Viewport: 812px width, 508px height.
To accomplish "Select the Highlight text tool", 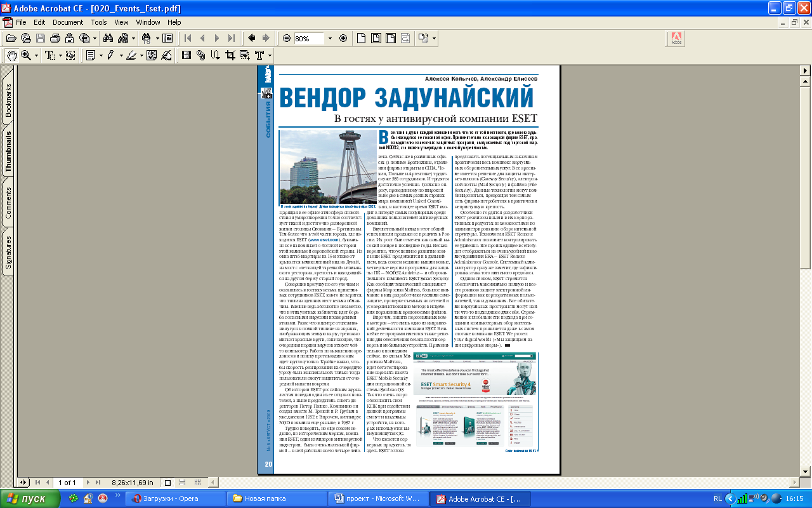I will [131, 55].
